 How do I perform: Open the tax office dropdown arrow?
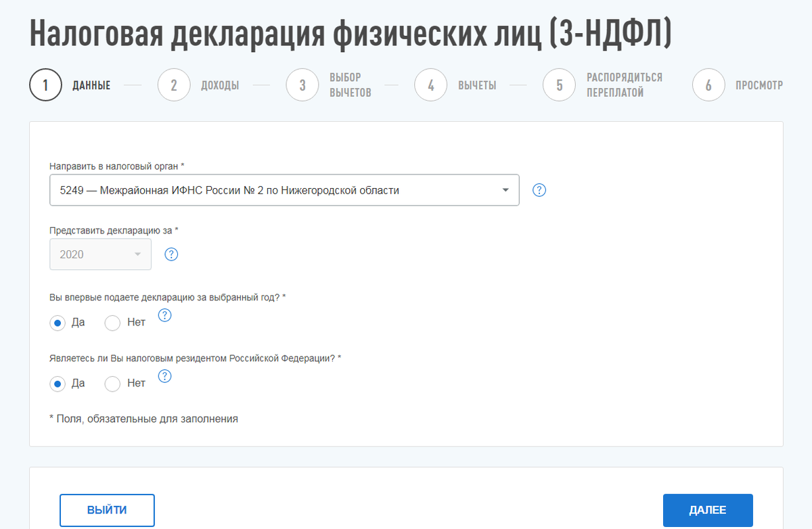[505, 190]
